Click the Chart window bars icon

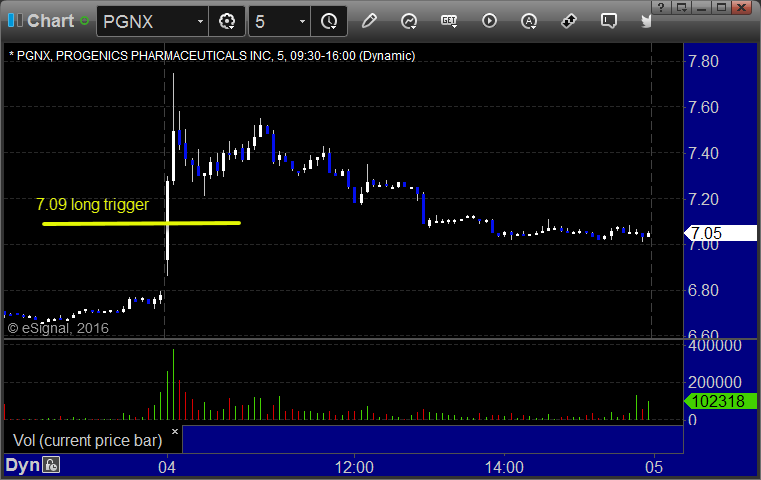click(x=15, y=20)
